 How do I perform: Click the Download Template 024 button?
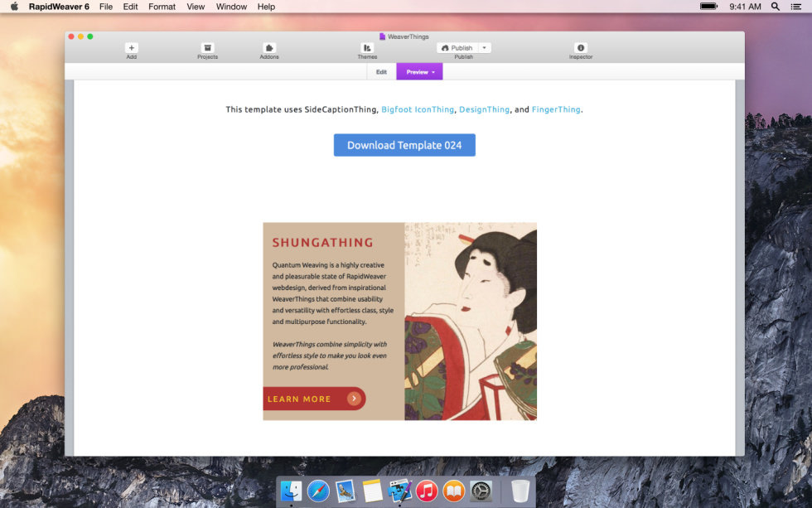coord(404,145)
